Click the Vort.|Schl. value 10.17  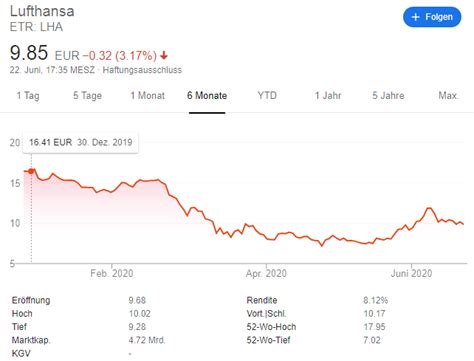(374, 314)
